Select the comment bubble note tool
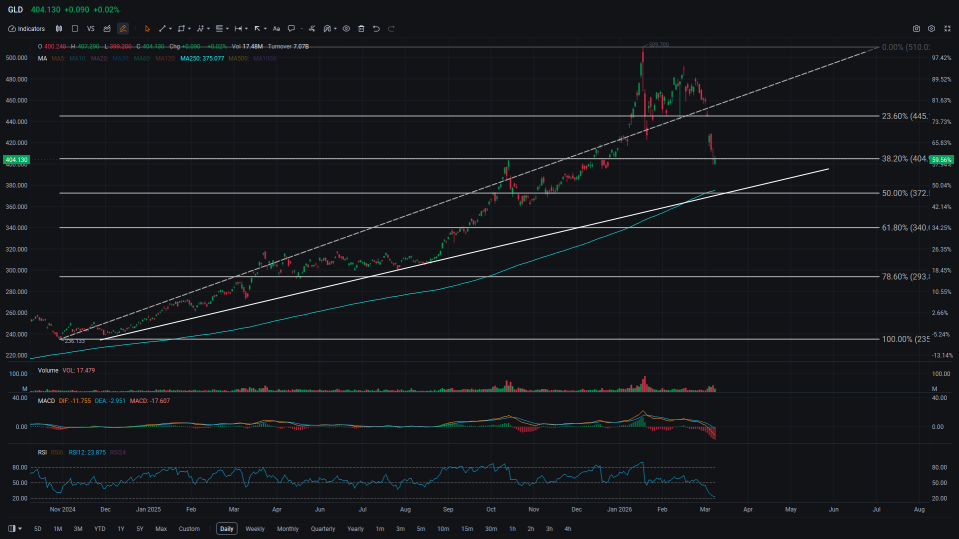 [x=291, y=29]
